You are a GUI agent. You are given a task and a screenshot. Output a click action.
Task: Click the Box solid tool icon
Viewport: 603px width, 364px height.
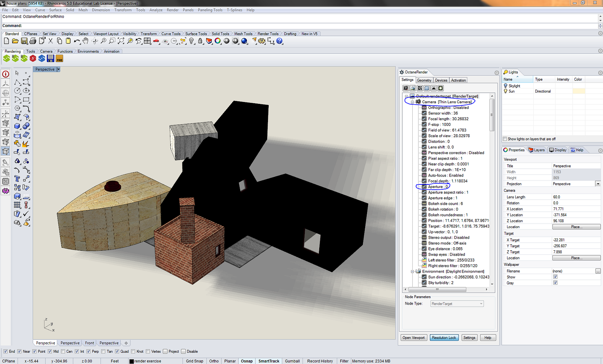[17, 126]
